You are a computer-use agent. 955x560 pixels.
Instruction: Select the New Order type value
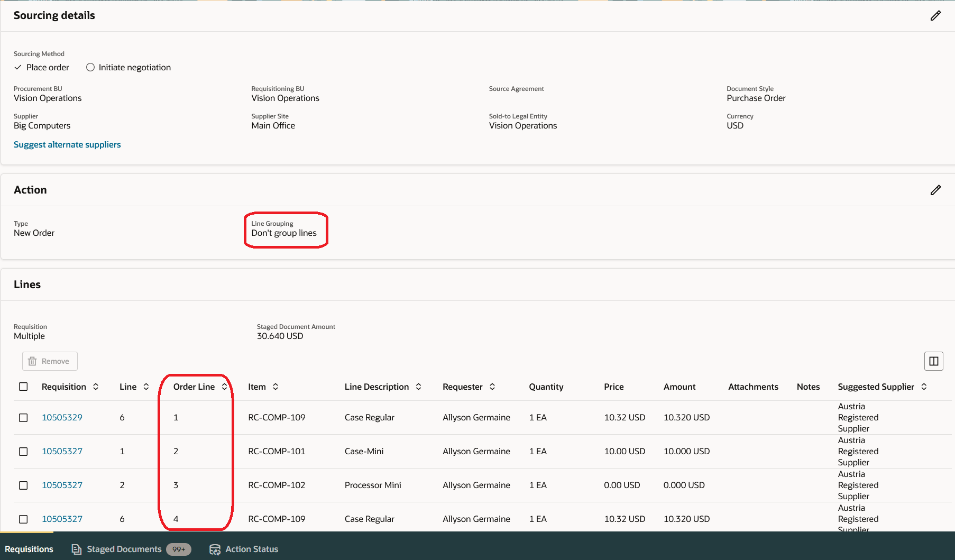point(34,233)
